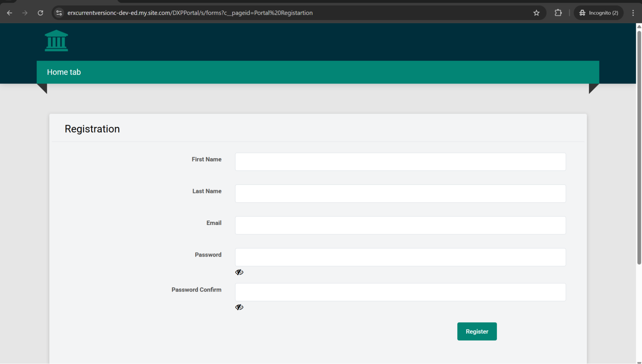Reload the page with refresh icon
The image size is (642, 364).
40,13
